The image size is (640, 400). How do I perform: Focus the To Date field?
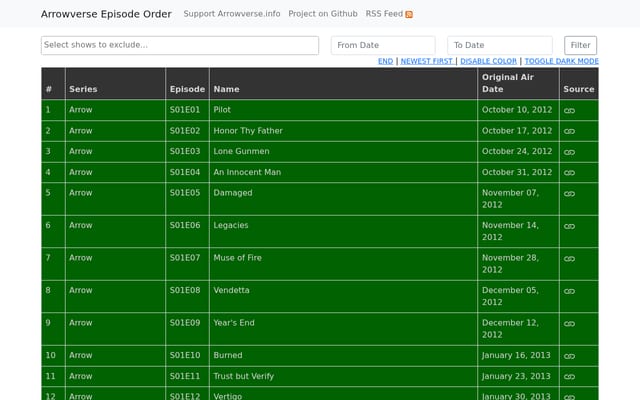coord(500,45)
